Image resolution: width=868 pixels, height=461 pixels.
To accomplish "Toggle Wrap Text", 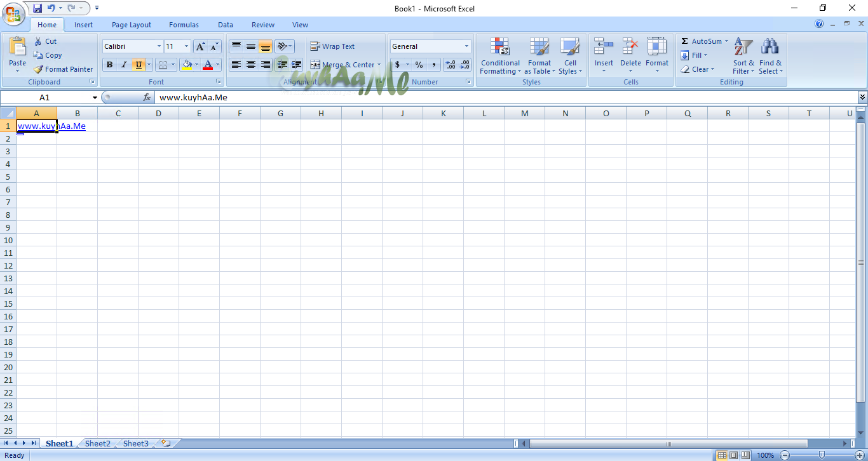I will tap(332, 46).
